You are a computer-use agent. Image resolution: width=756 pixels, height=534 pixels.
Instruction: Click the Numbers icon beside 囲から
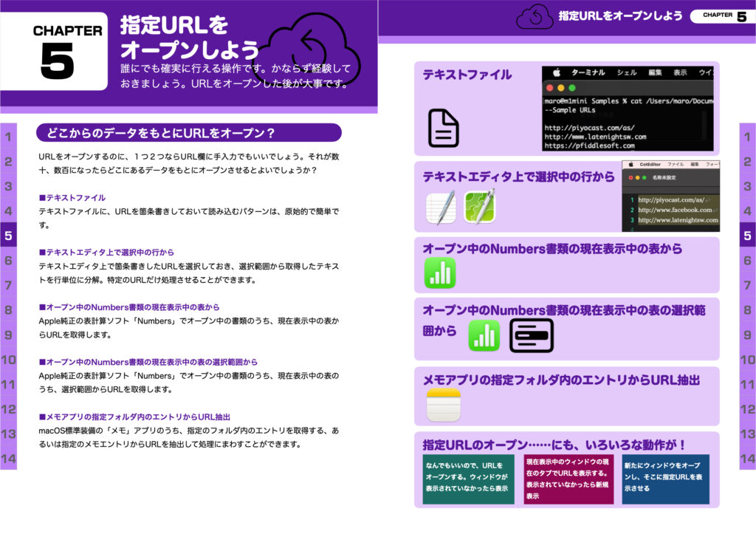click(484, 336)
